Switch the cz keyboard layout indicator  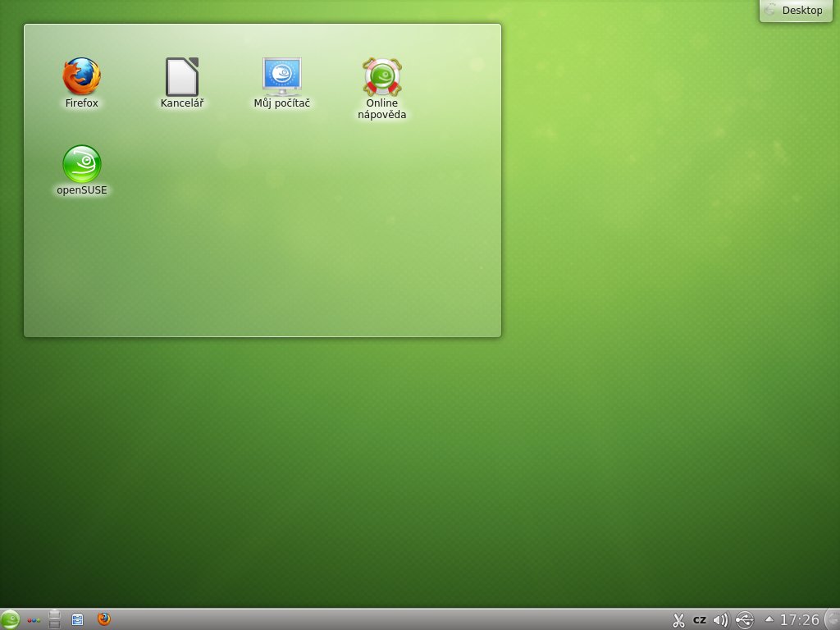700,620
